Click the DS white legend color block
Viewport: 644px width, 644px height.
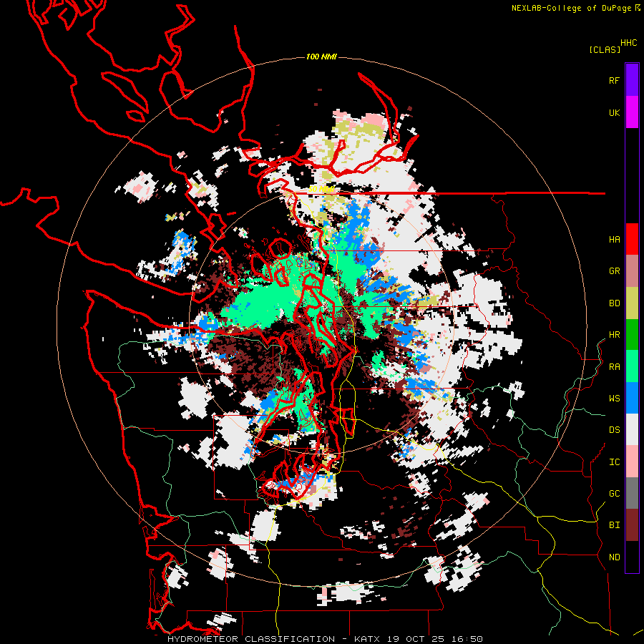coord(632,429)
